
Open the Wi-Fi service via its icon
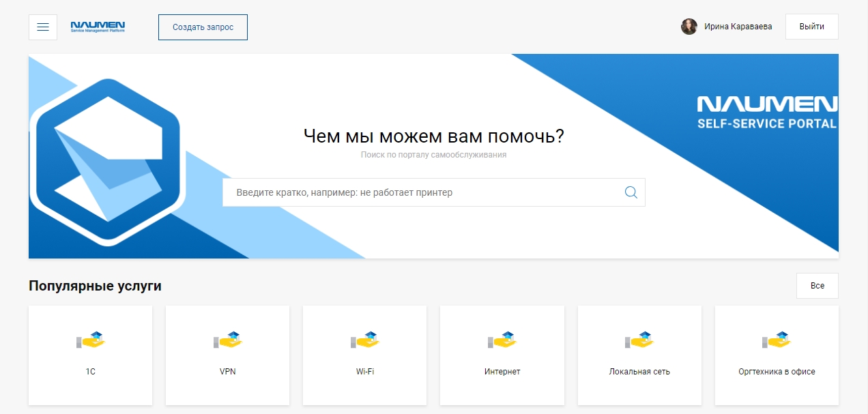coord(364,340)
